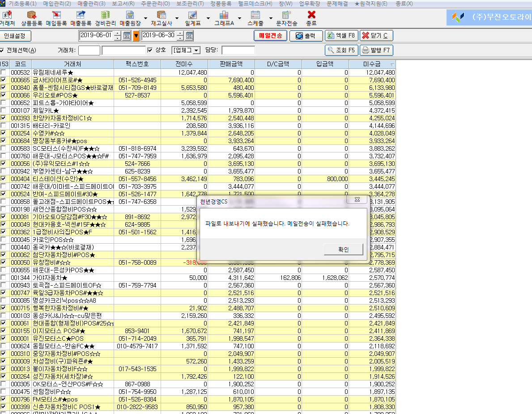Image resolution: width=532 pixels, height=414 pixels.
Task: Uncheck the row box for 000393 한양카자동차정비
Action: point(4,118)
